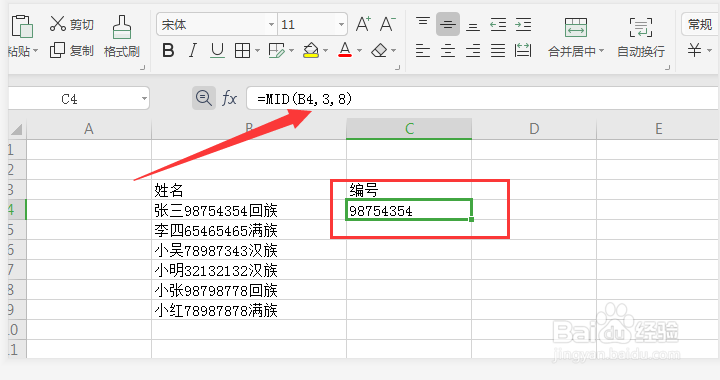Open the Paste dropdown arrow

coord(36,50)
